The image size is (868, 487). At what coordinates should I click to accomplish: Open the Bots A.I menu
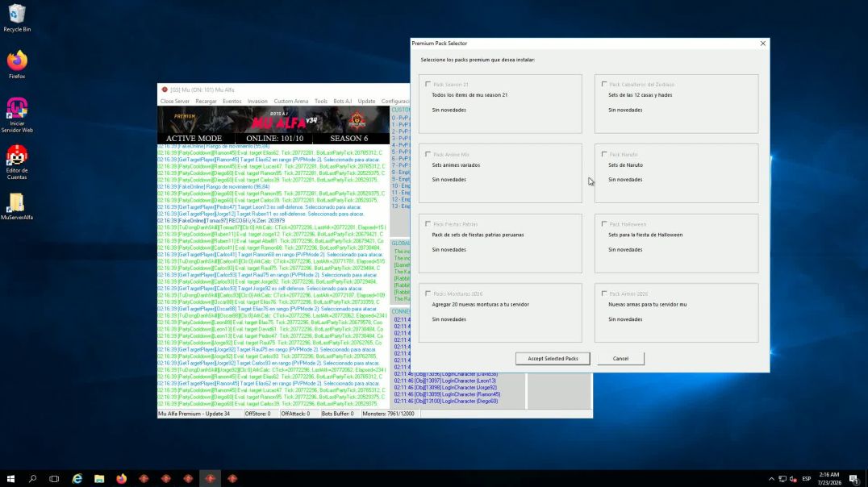pyautogui.click(x=343, y=102)
